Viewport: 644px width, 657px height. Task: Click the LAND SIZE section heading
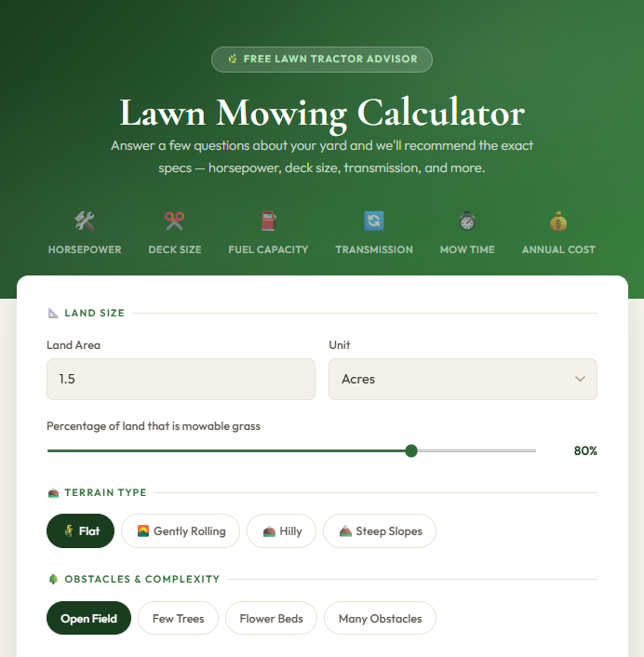point(94,313)
